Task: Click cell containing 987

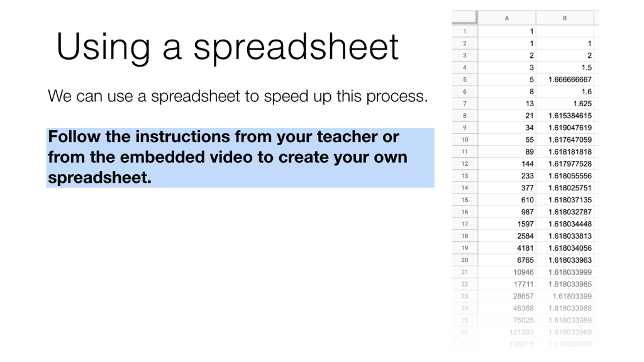Action: [x=507, y=212]
